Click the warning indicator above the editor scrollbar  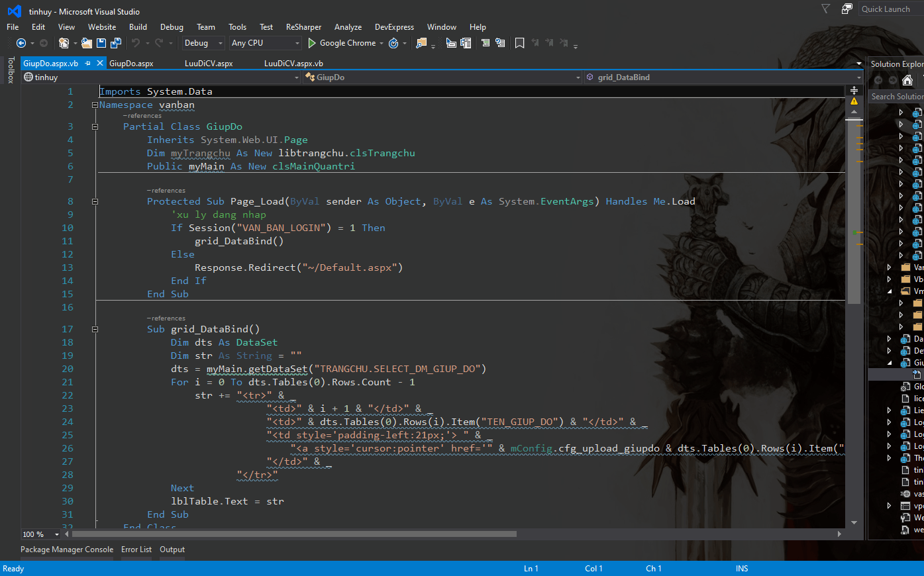click(854, 101)
